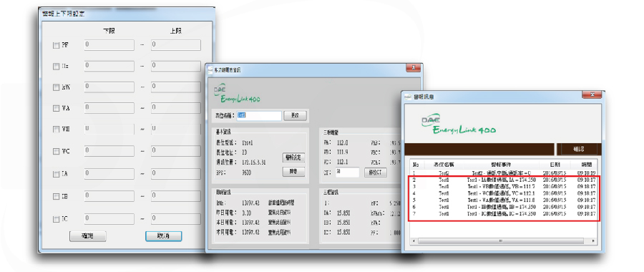
Task: Click the modify CT button
Action: [x=376, y=173]
